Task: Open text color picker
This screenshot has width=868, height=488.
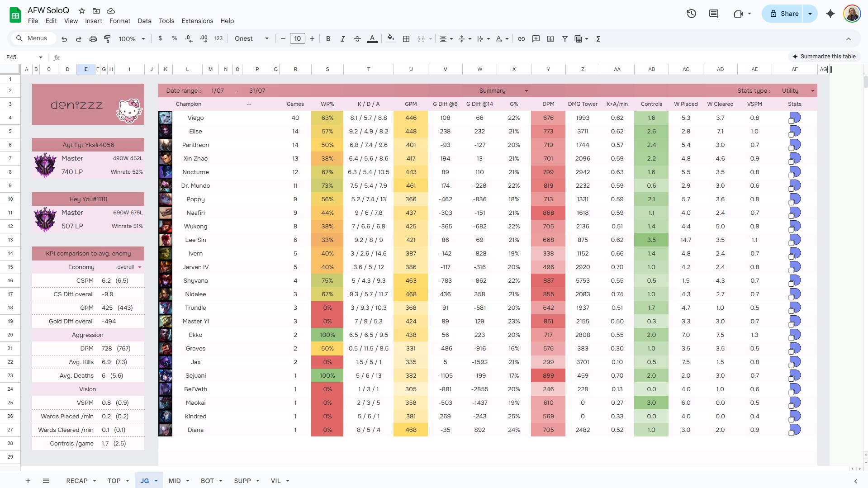Action: 372,39
